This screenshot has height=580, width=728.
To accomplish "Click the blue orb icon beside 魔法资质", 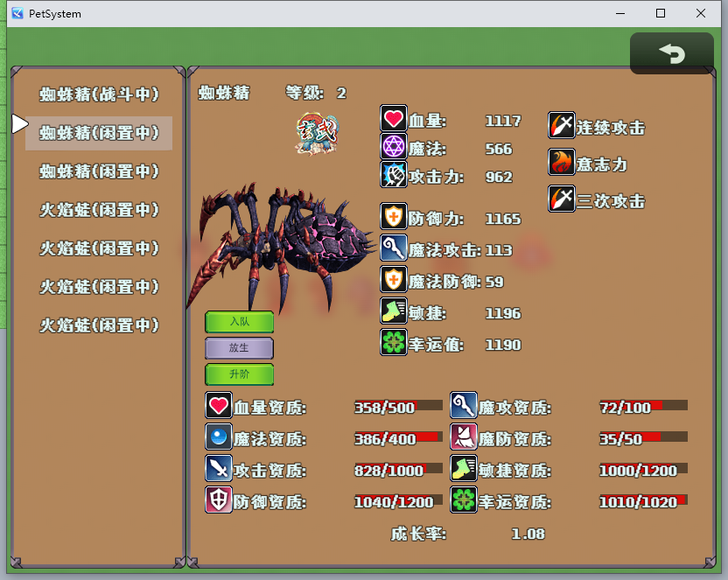I will coord(218,437).
